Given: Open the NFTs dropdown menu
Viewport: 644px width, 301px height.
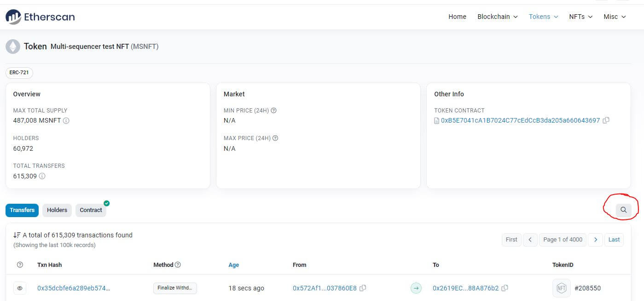Looking at the screenshot, I should click(x=581, y=17).
